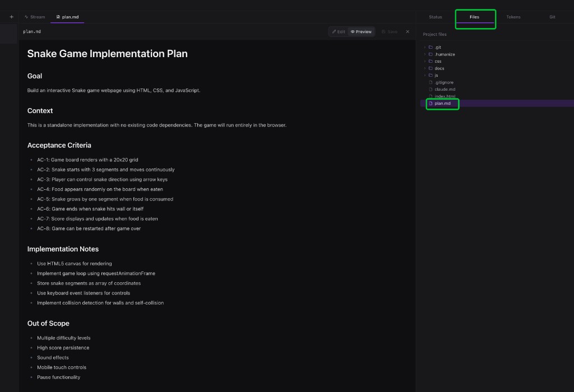Click 'Implement collision detection' bullet
The width and height of the screenshot is (574, 392).
[x=100, y=303]
